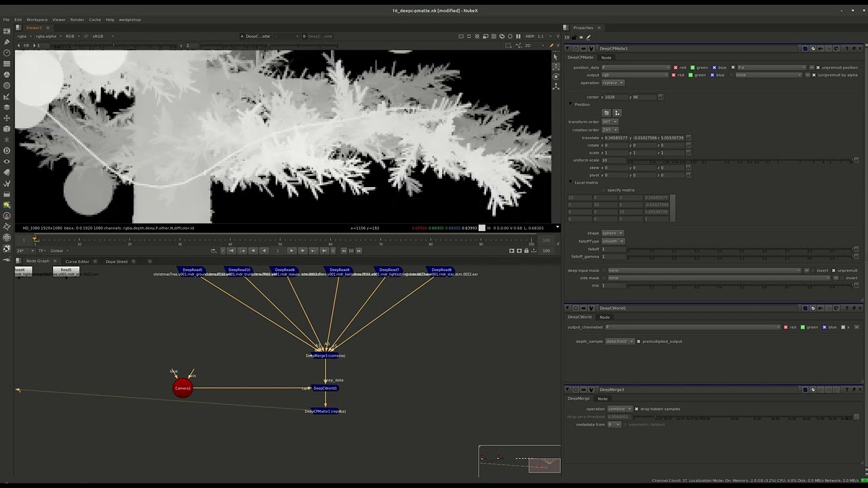Toggle premultiplied_output checkbox
Viewport: 868px width, 488px height.
638,341
